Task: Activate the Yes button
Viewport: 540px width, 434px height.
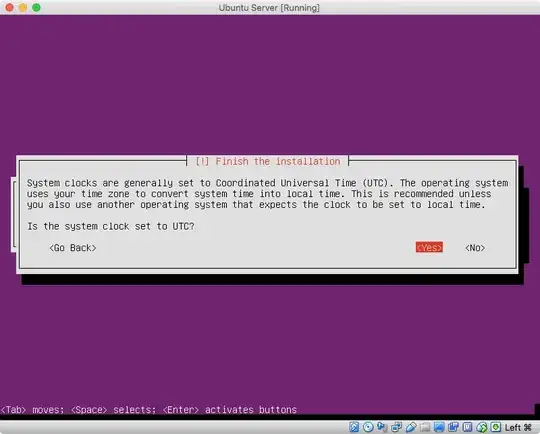Action: (429, 247)
